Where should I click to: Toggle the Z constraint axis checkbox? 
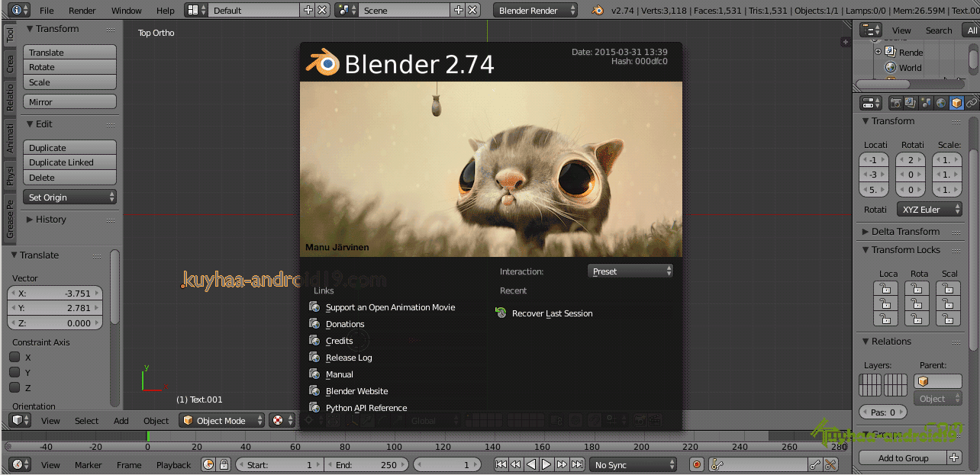click(x=15, y=387)
